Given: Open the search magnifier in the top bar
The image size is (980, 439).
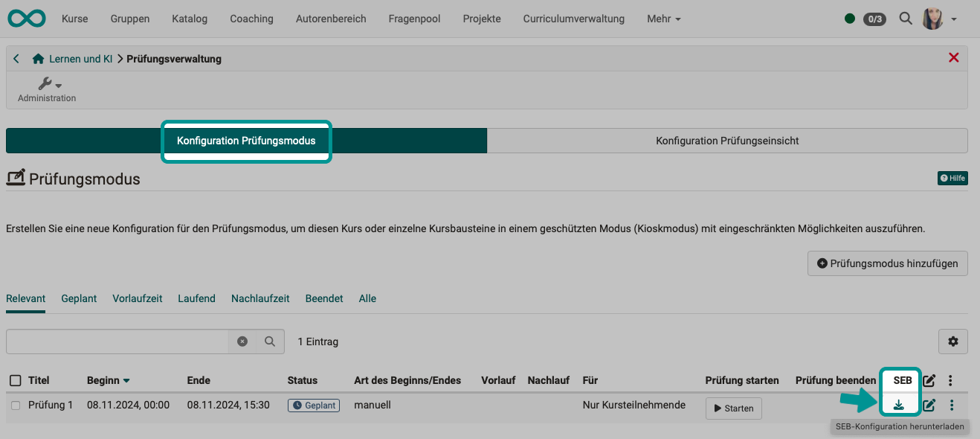Looking at the screenshot, I should click(x=906, y=18).
